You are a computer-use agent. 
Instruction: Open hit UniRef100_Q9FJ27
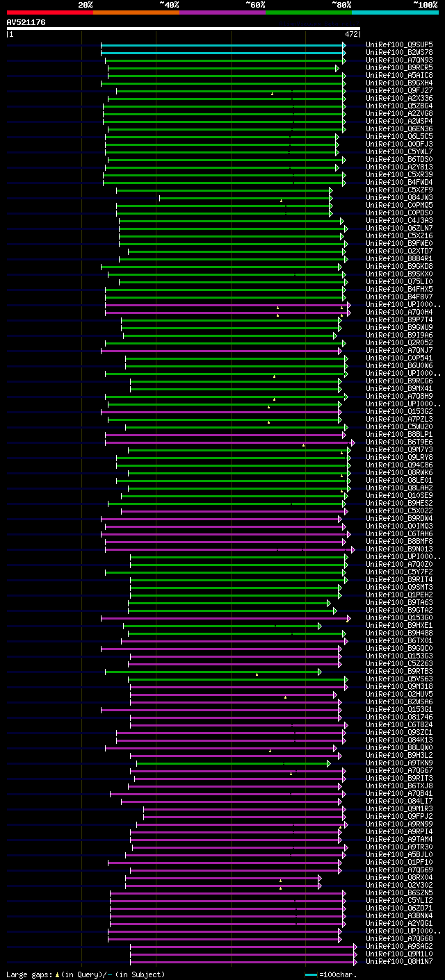(x=399, y=91)
